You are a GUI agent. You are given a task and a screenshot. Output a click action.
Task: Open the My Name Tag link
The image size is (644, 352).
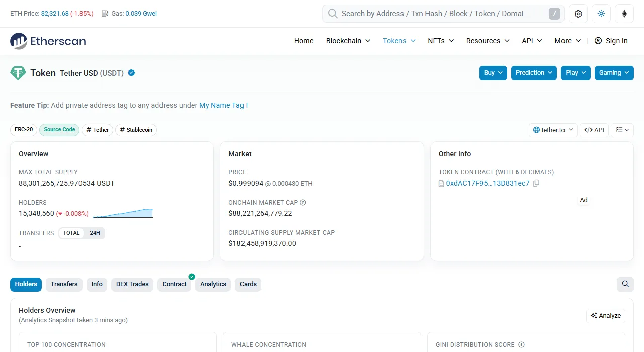click(x=223, y=105)
